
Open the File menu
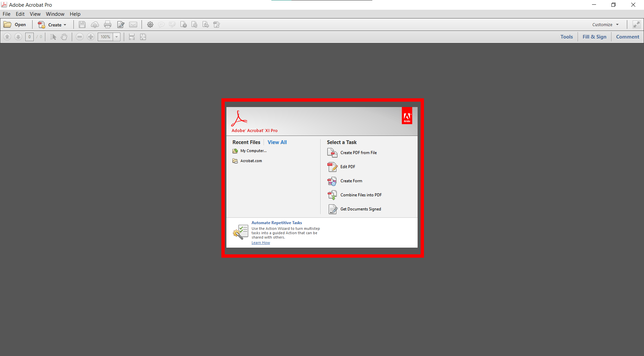[x=6, y=14]
